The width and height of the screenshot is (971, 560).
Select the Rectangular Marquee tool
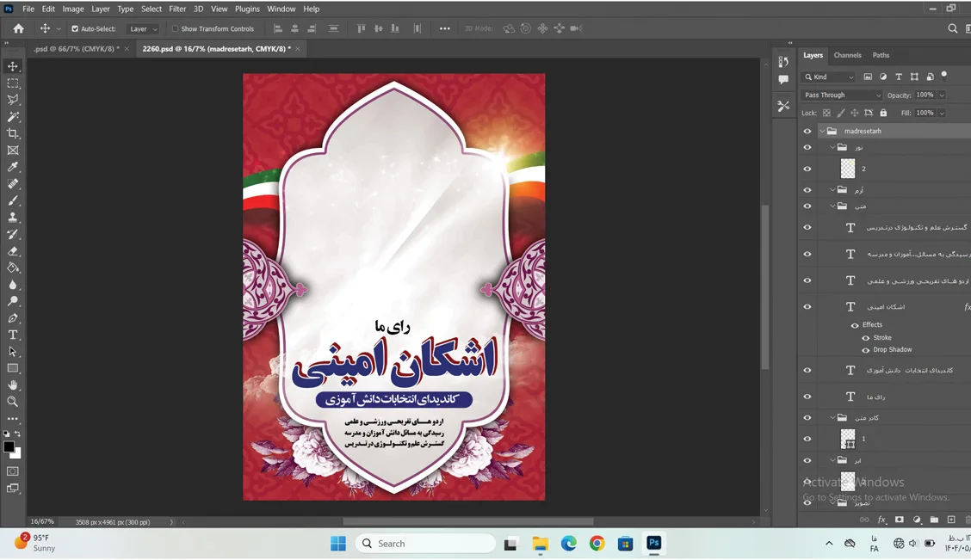coord(12,83)
